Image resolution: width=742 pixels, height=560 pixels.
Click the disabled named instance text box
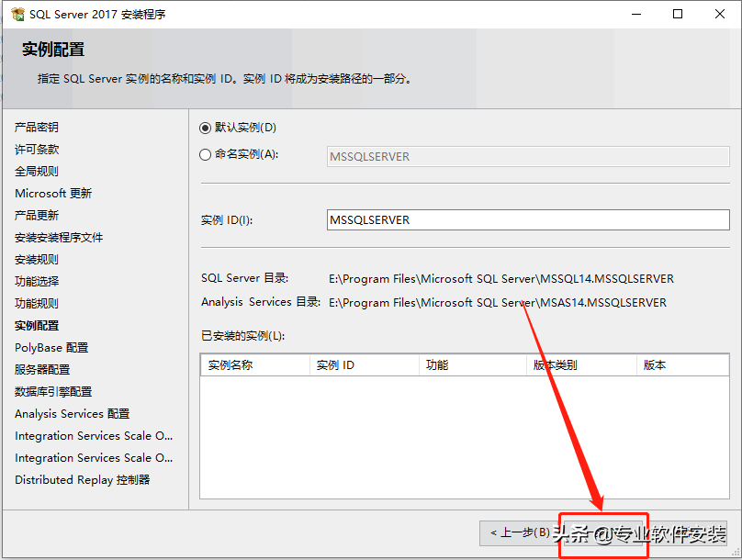(x=528, y=156)
